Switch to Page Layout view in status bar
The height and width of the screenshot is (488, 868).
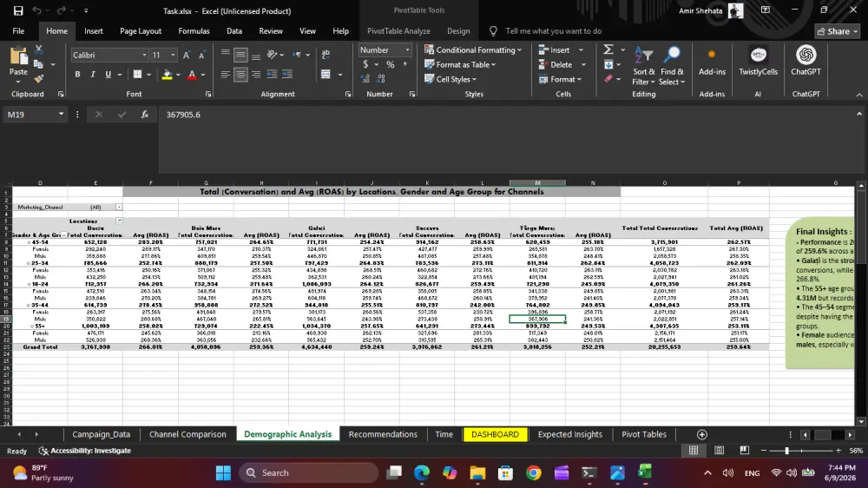[719, 451]
